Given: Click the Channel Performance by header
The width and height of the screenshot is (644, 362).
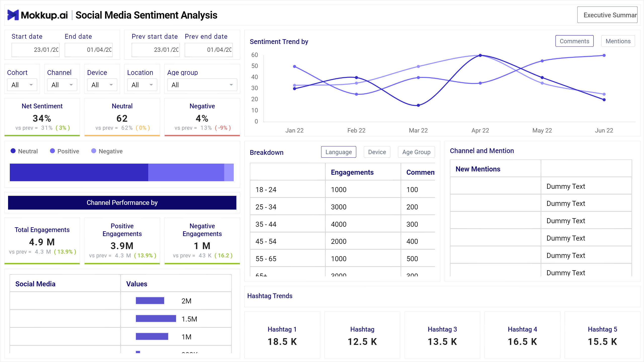Looking at the screenshot, I should tap(122, 203).
